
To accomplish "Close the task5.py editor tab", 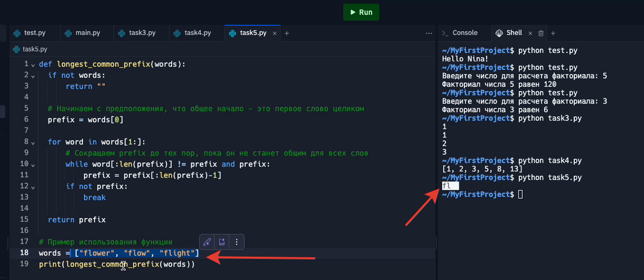I will (x=274, y=33).
